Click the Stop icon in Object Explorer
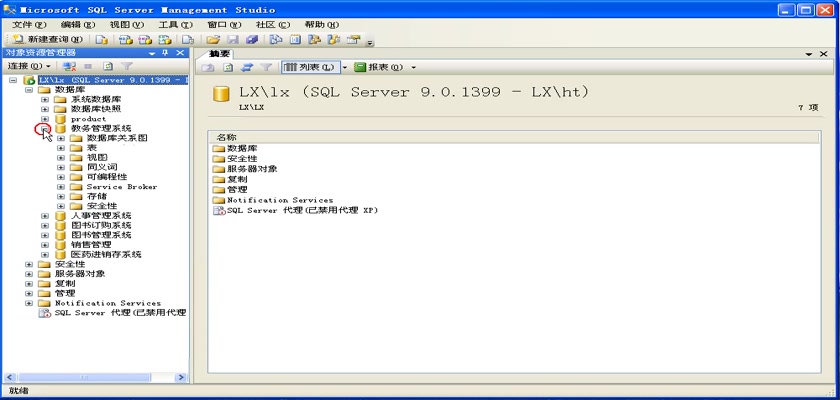840x400 pixels. pyautogui.click(x=88, y=66)
